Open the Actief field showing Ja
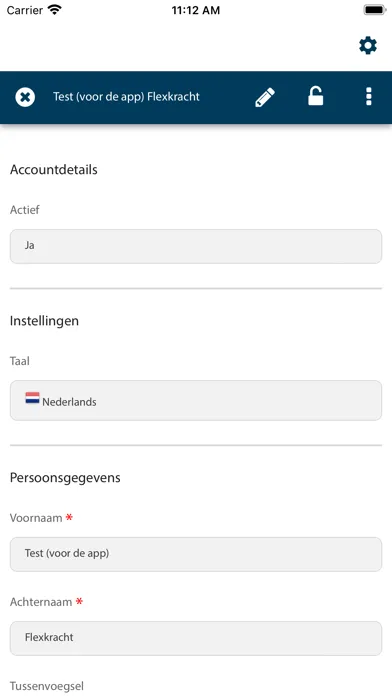Viewport: 392px width, 696px height. tap(196, 246)
